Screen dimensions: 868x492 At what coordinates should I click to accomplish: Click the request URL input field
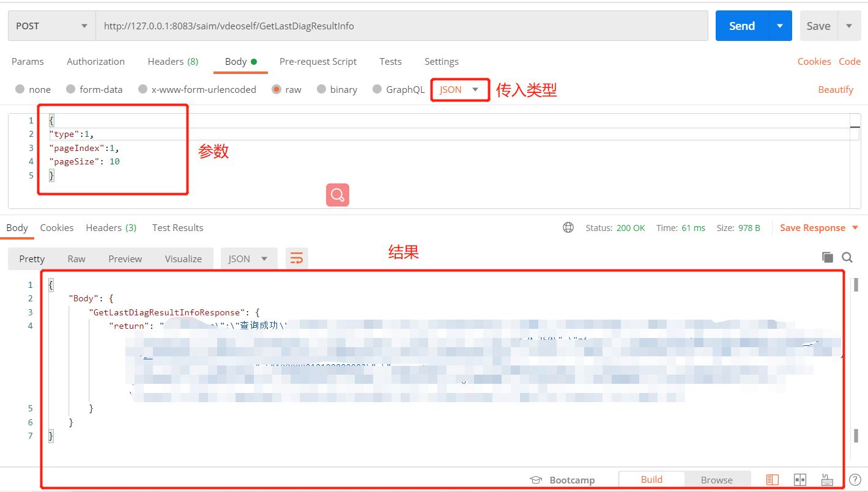pyautogui.click(x=402, y=26)
